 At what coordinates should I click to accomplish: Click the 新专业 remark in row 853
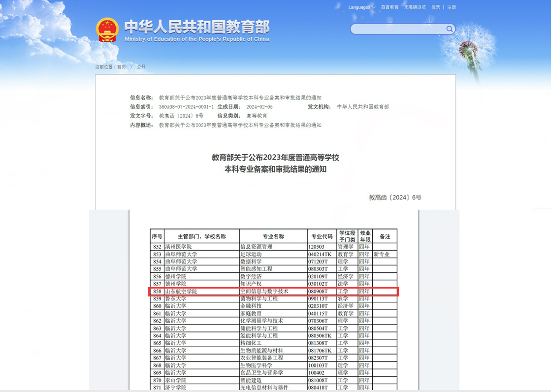tap(382, 254)
